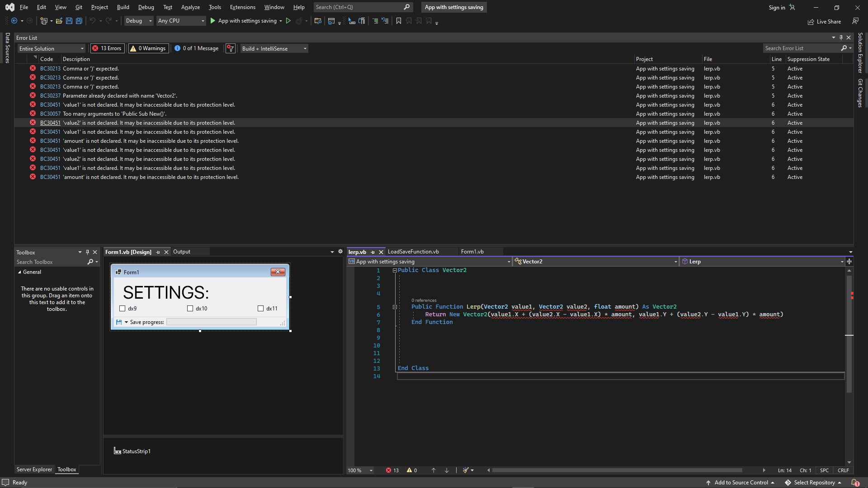Open the error filter settings icon

coord(230,48)
